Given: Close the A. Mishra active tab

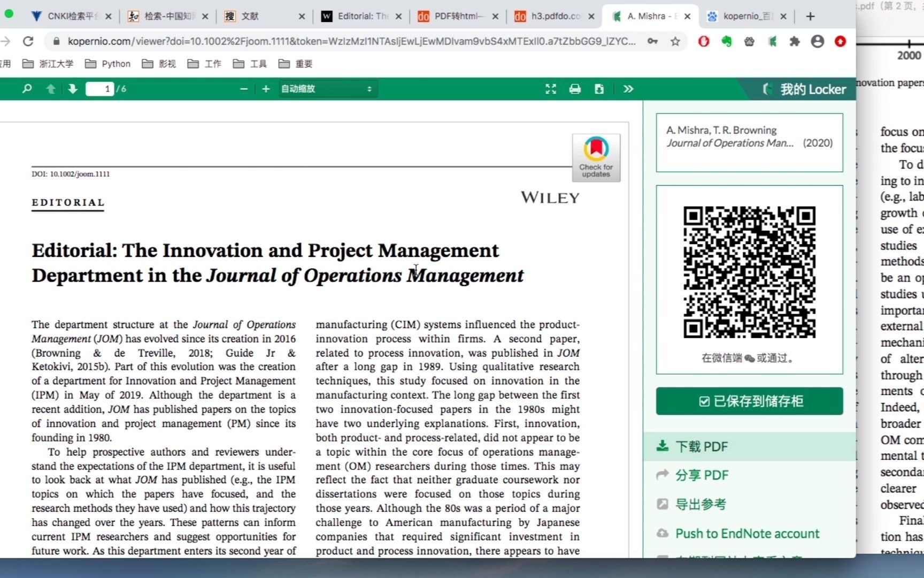Looking at the screenshot, I should coord(688,17).
